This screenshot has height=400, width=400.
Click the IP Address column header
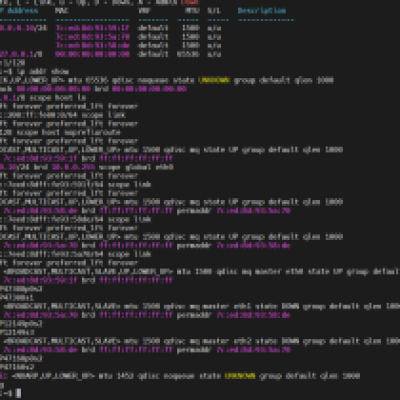point(18,11)
